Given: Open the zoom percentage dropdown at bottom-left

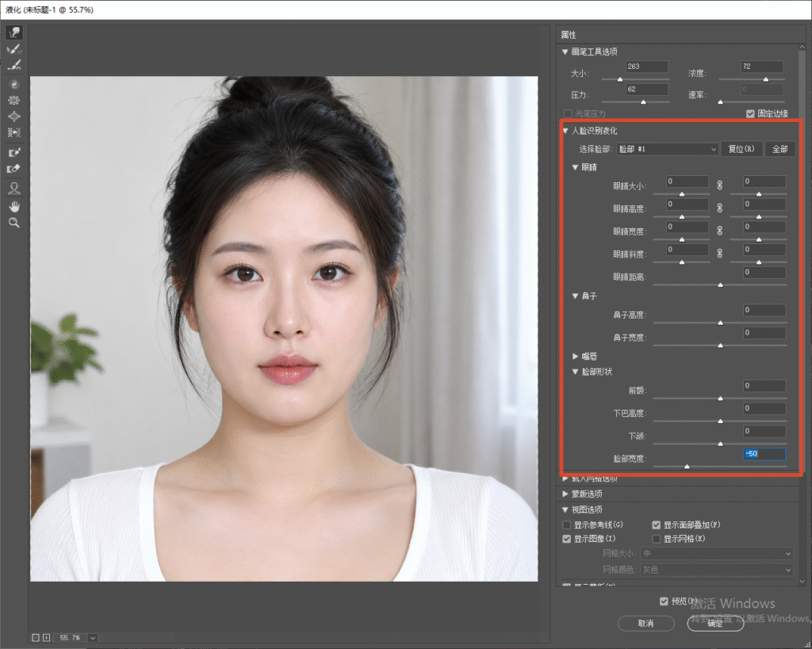Looking at the screenshot, I should click(x=93, y=638).
